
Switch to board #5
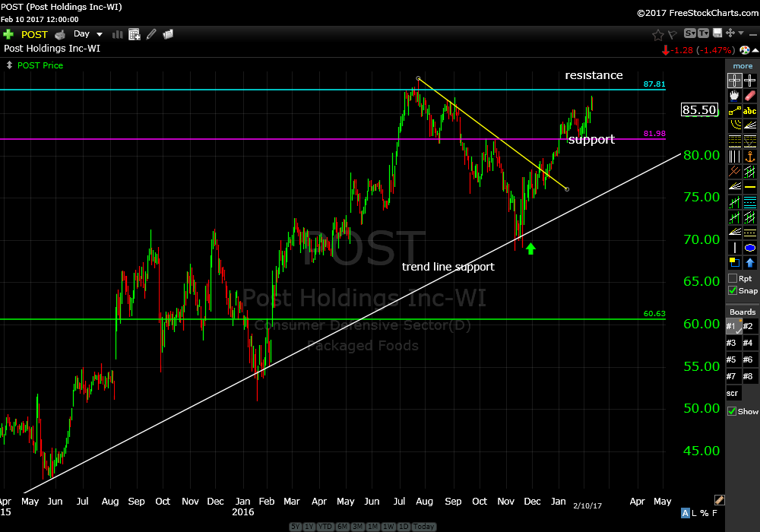[731, 359]
